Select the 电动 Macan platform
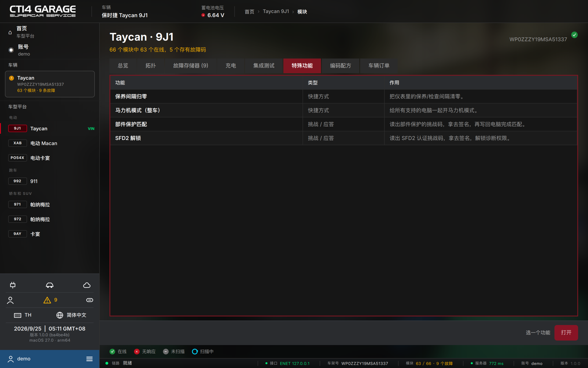This screenshot has width=588, height=368. tap(50, 143)
